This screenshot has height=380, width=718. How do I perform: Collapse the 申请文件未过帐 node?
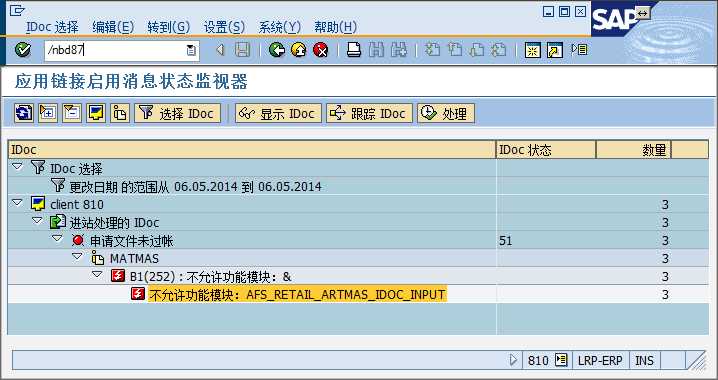coord(57,239)
